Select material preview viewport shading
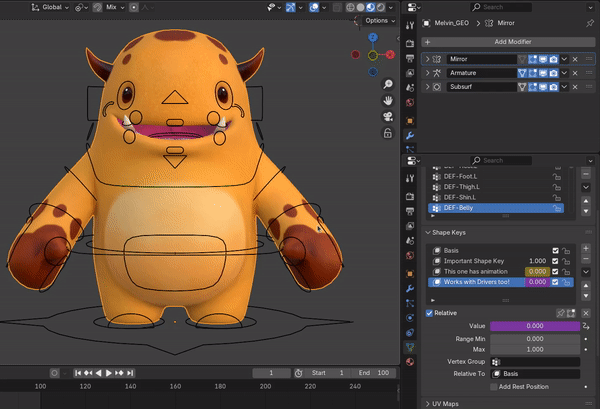 (370, 7)
